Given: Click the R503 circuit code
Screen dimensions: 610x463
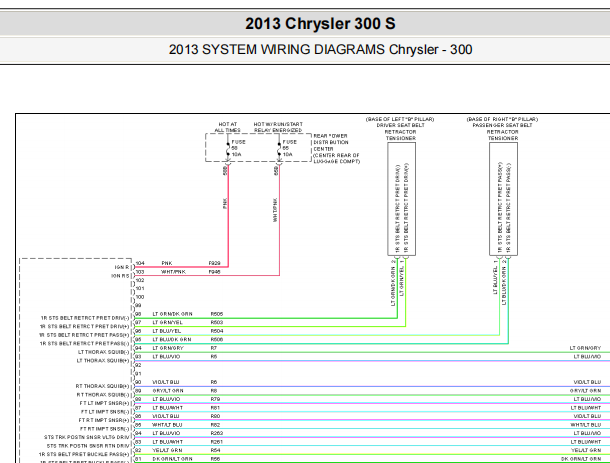Looking at the screenshot, I should 217,323.
